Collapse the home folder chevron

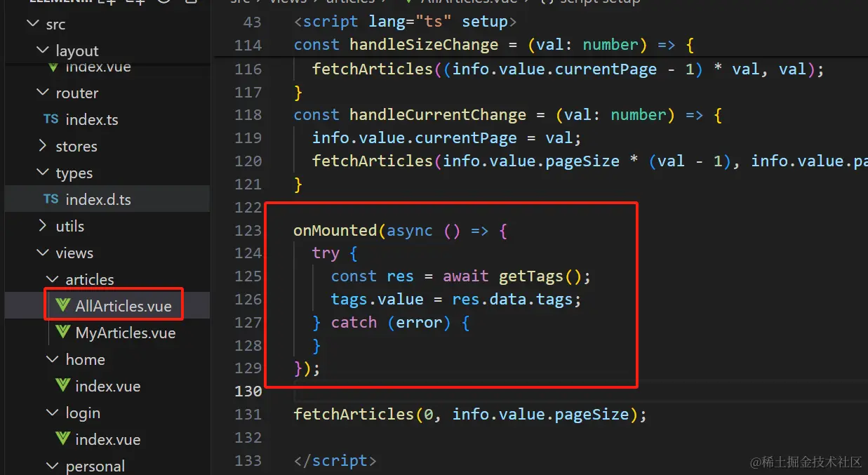tap(52, 359)
